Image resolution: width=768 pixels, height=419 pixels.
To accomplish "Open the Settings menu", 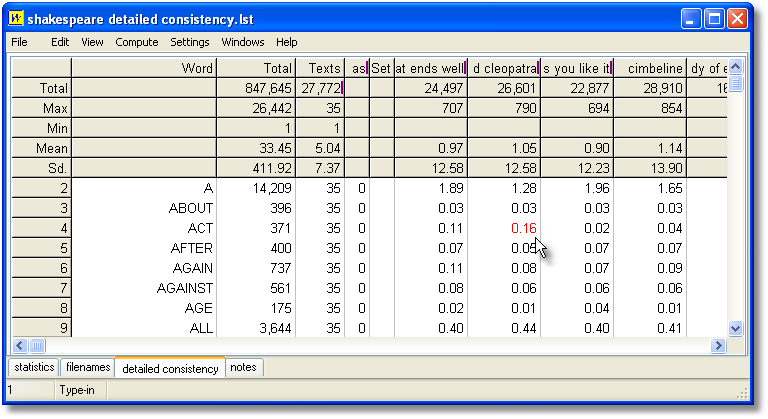I will pos(190,42).
